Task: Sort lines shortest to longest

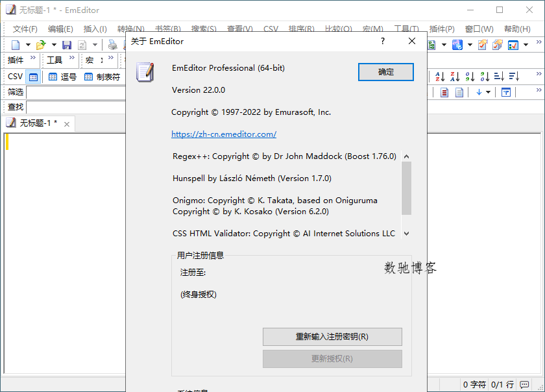Action: [499, 76]
